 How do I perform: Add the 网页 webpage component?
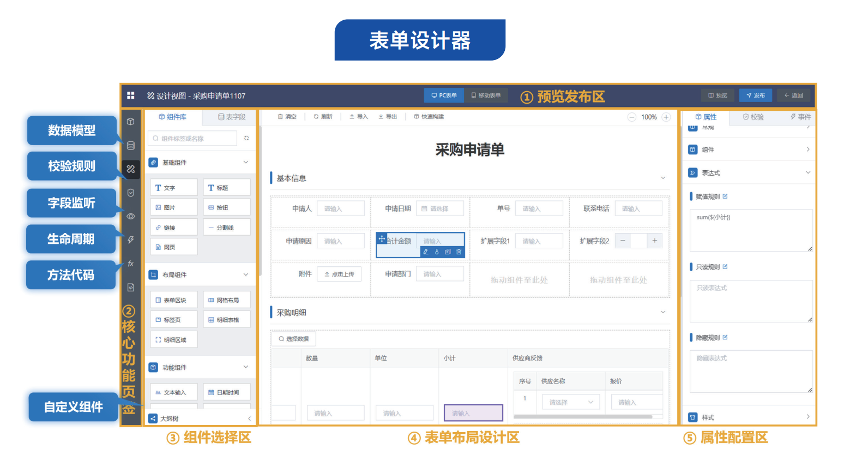pos(174,247)
